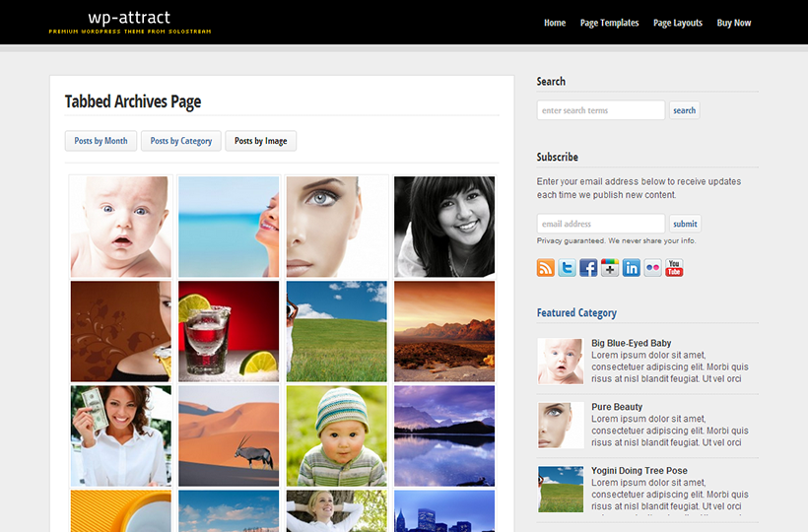Click the submit button
The image size is (808, 532).
point(685,224)
